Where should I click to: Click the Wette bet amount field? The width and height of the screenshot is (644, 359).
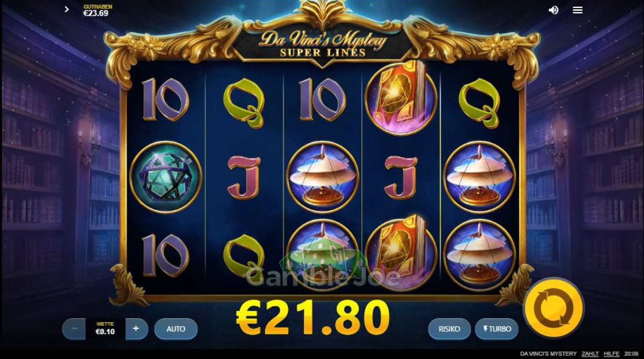[x=105, y=329]
